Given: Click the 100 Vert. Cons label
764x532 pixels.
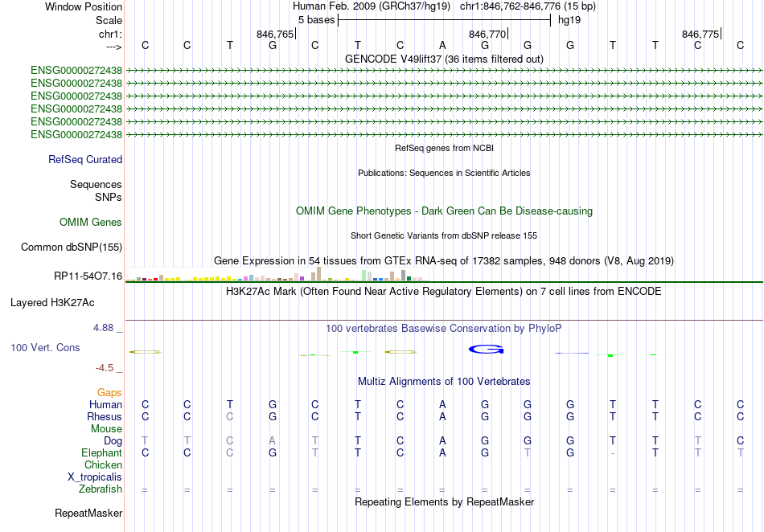Looking at the screenshot, I should click(45, 347).
